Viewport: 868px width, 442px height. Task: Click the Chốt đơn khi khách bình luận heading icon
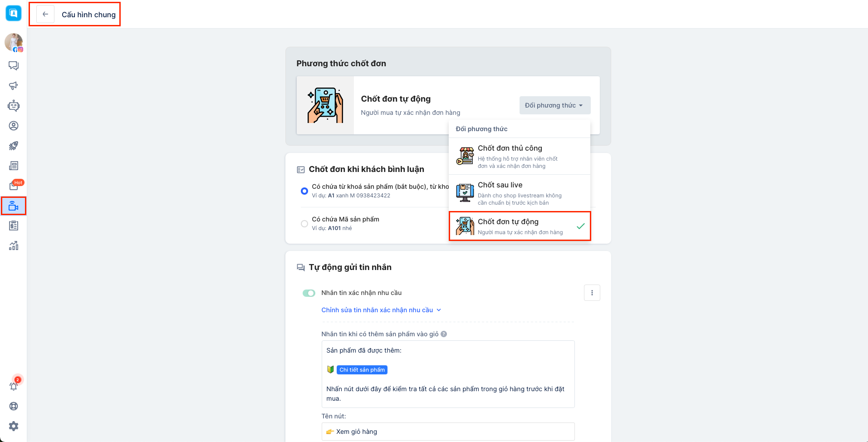tap(301, 170)
